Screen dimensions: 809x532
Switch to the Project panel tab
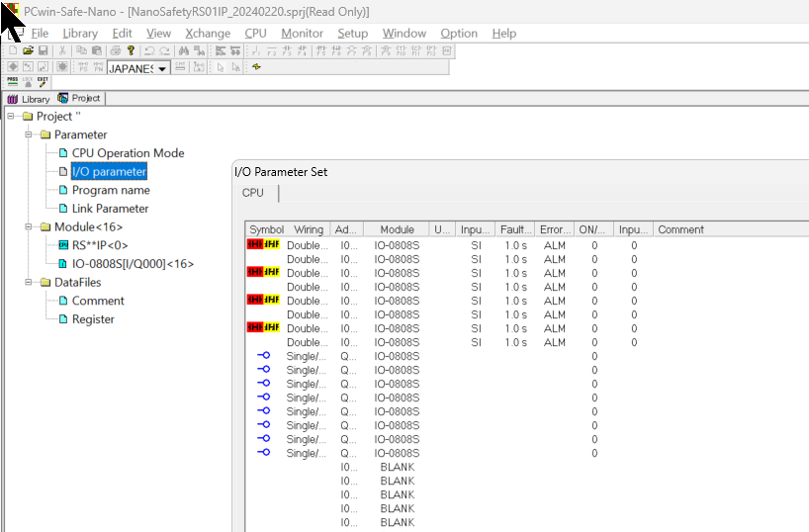[x=79, y=98]
